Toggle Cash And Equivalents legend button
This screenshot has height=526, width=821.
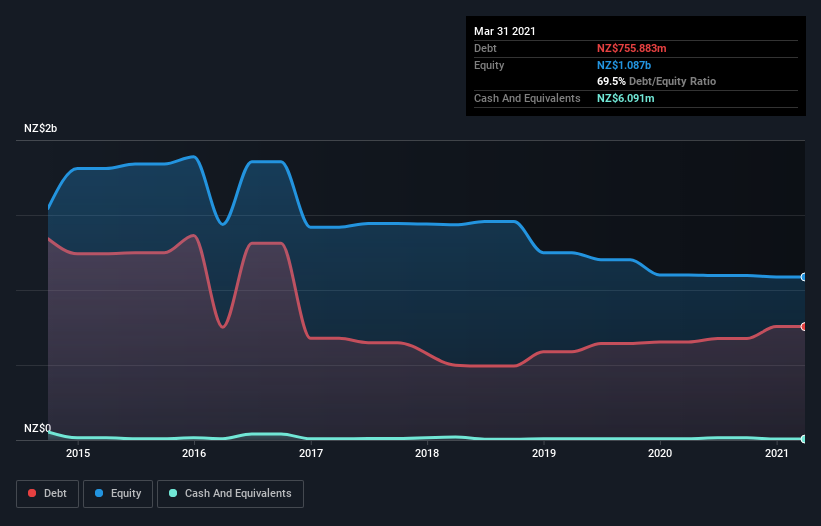click(230, 494)
